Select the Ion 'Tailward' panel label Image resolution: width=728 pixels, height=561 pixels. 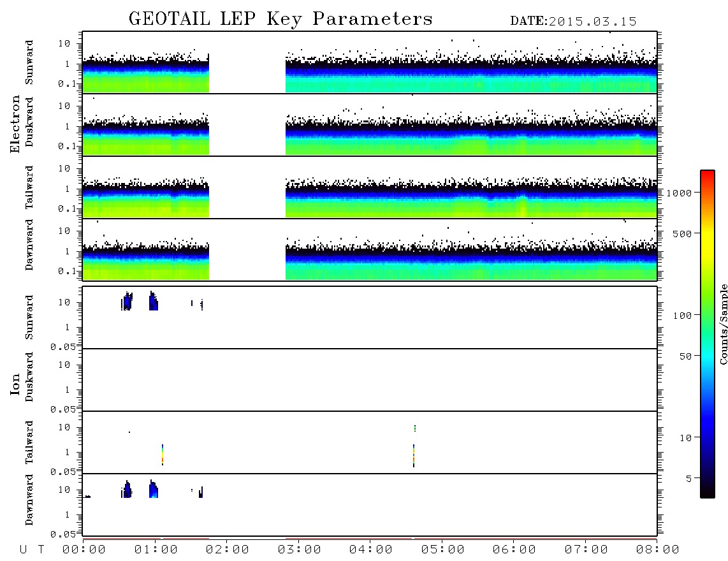point(29,442)
